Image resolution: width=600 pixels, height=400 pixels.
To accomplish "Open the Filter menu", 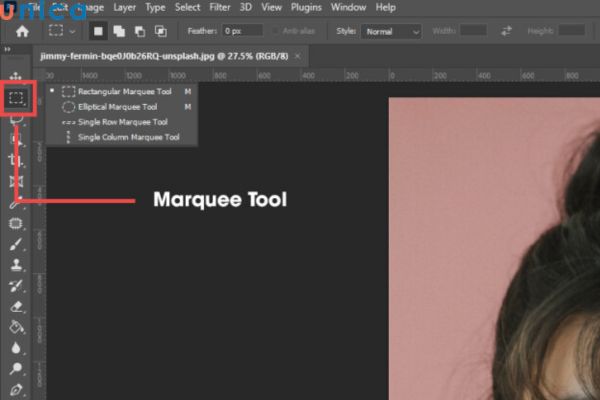I will click(x=220, y=7).
